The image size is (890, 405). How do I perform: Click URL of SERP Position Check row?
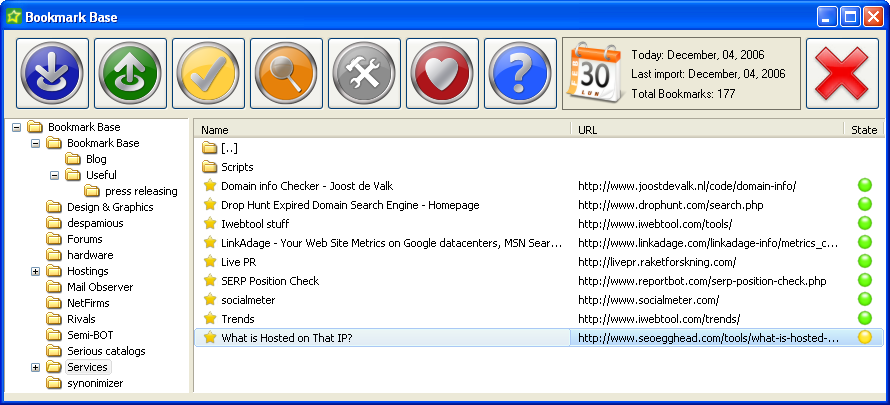(x=702, y=281)
